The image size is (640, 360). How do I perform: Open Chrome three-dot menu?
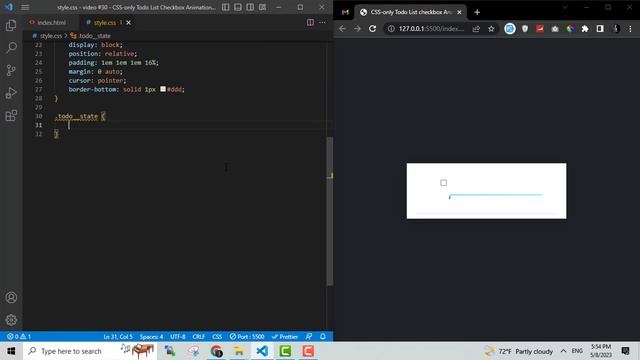(x=630, y=29)
